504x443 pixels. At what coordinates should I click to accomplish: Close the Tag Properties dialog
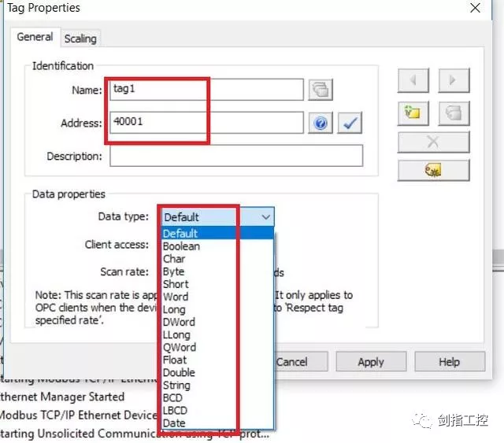pos(476,9)
